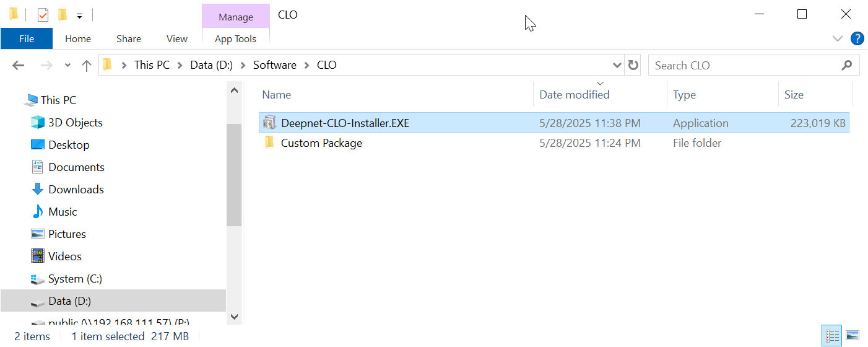Screen dimensions: 868x347
Task: Go up one folder level
Action: (87, 65)
